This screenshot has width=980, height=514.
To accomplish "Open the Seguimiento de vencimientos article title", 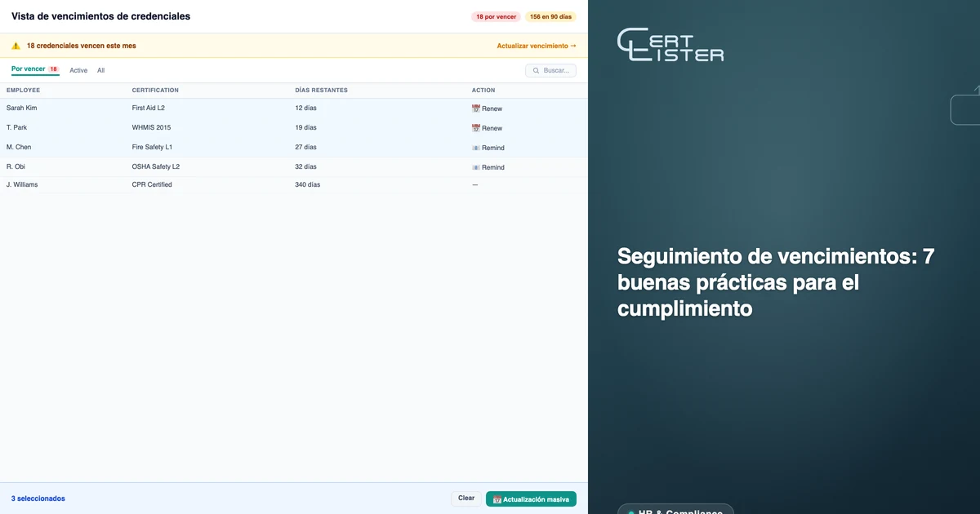I will [776, 283].
